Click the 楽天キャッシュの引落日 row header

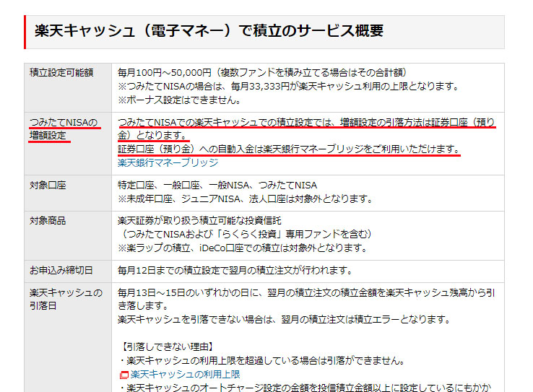(66, 299)
